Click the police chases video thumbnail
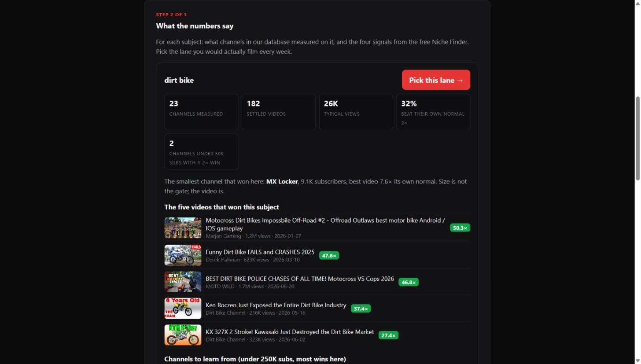Image resolution: width=641 pixels, height=364 pixels. tap(183, 282)
